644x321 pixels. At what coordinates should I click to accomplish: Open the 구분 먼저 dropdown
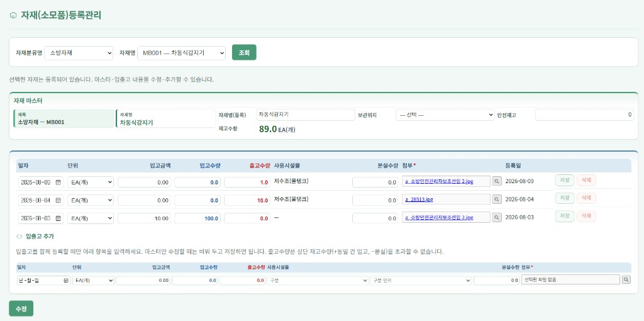pyautogui.click(x=420, y=280)
